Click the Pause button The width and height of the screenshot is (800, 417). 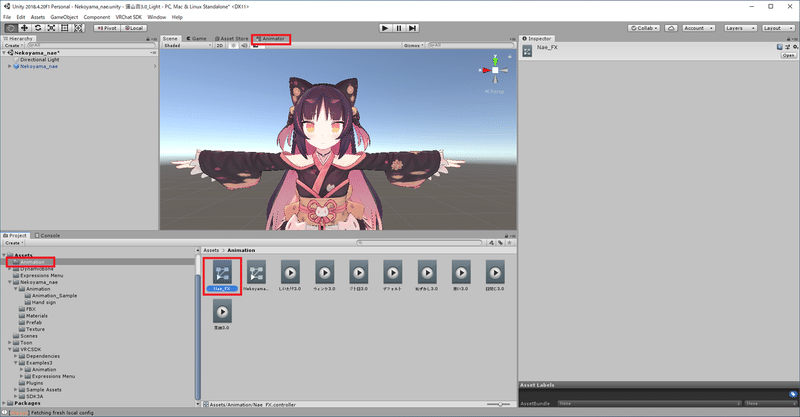399,28
